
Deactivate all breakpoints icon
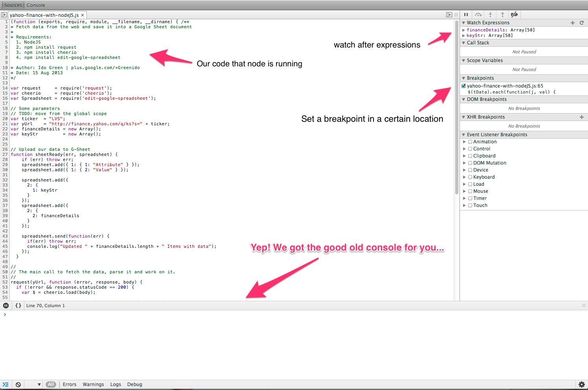pos(514,15)
